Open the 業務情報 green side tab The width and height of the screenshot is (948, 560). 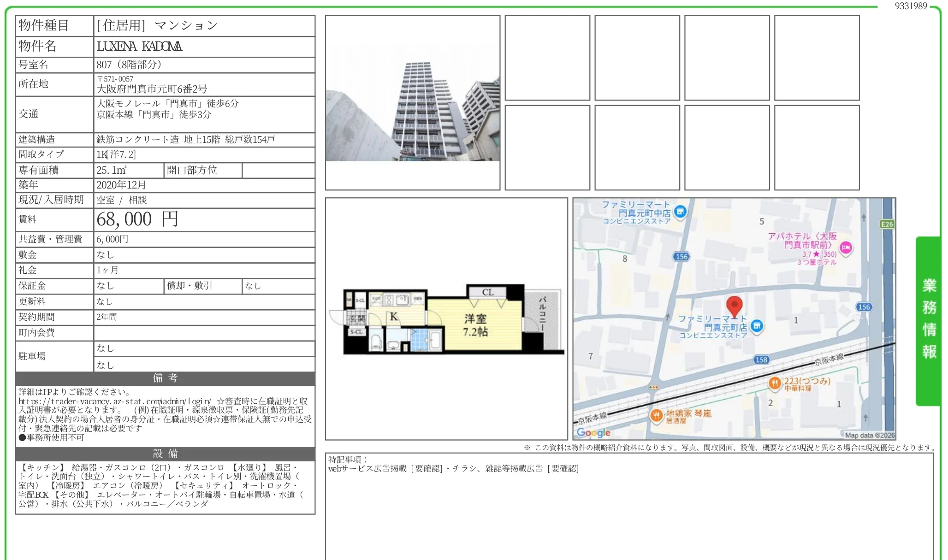click(x=929, y=320)
